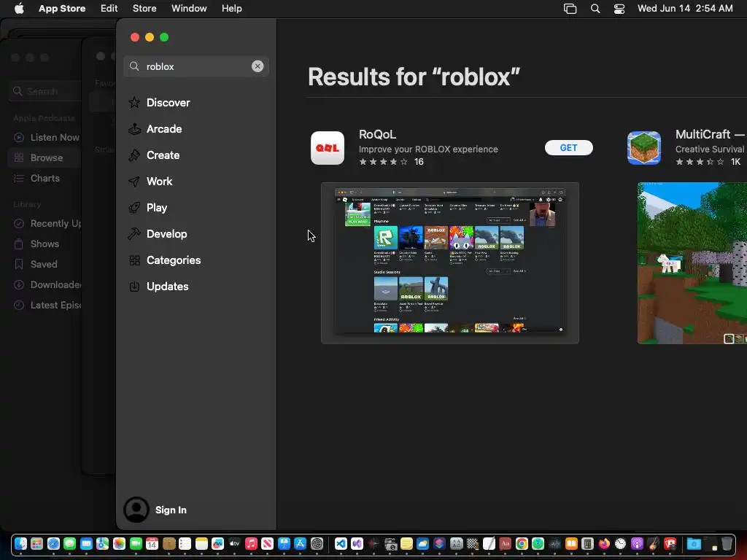Click the Discover star icon in sidebar
The height and width of the screenshot is (560, 747).
tap(134, 102)
